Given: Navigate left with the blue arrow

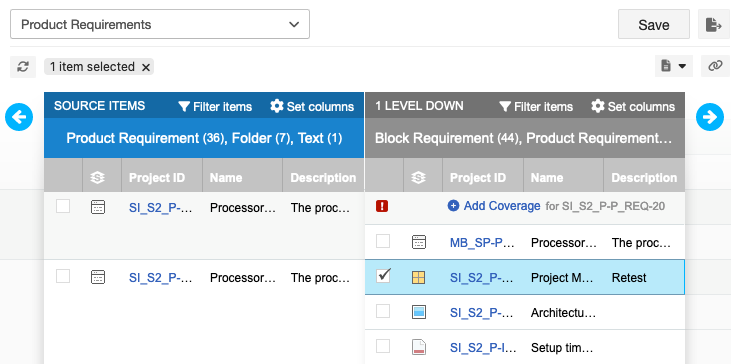Looking at the screenshot, I should 19,117.
